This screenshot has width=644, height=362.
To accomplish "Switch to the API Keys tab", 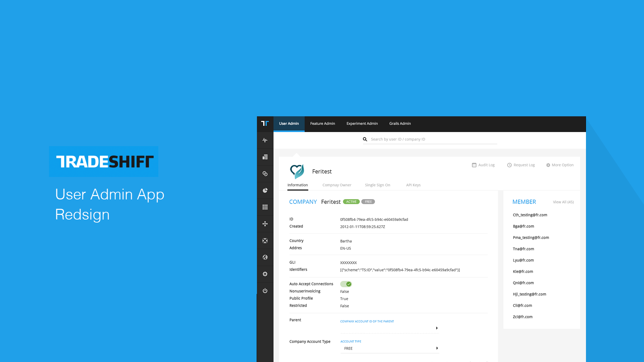I will click(413, 185).
